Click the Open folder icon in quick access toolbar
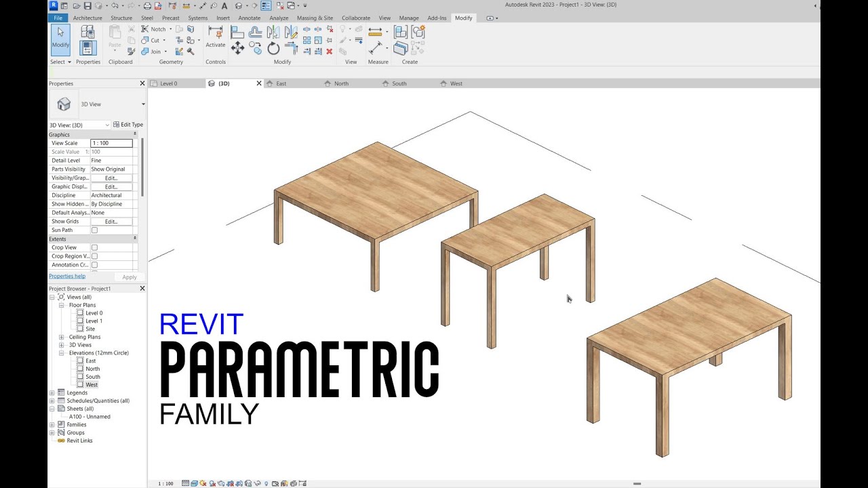Viewport: 868px width, 488px height. click(77, 5)
